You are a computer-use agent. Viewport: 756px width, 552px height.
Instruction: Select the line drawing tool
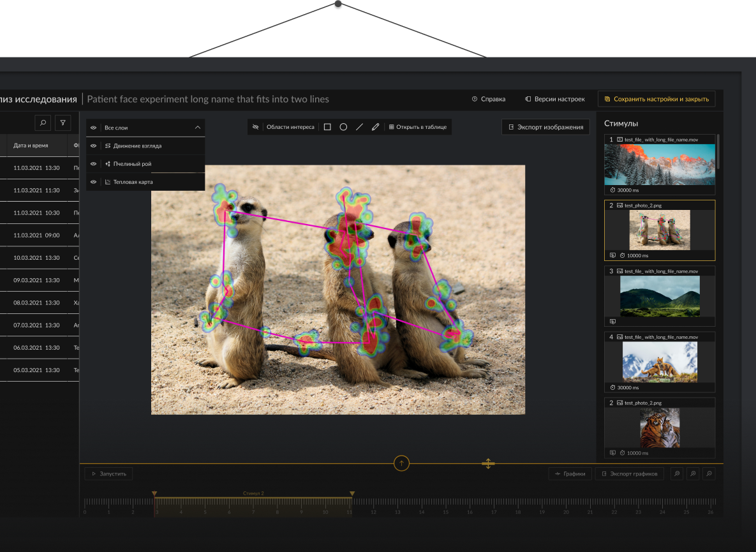359,127
